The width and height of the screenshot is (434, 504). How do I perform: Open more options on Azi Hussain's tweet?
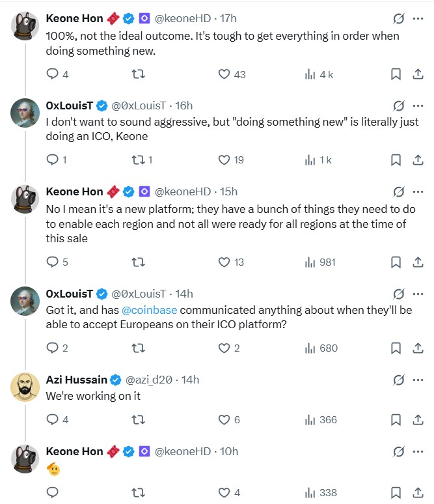point(418,380)
